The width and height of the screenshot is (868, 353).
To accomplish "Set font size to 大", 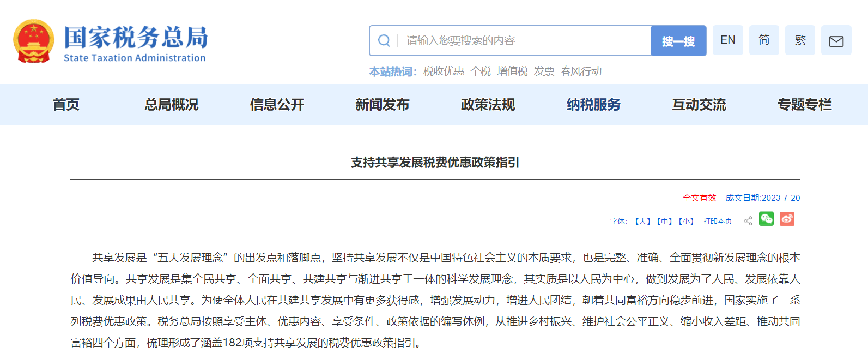I will coord(643,222).
